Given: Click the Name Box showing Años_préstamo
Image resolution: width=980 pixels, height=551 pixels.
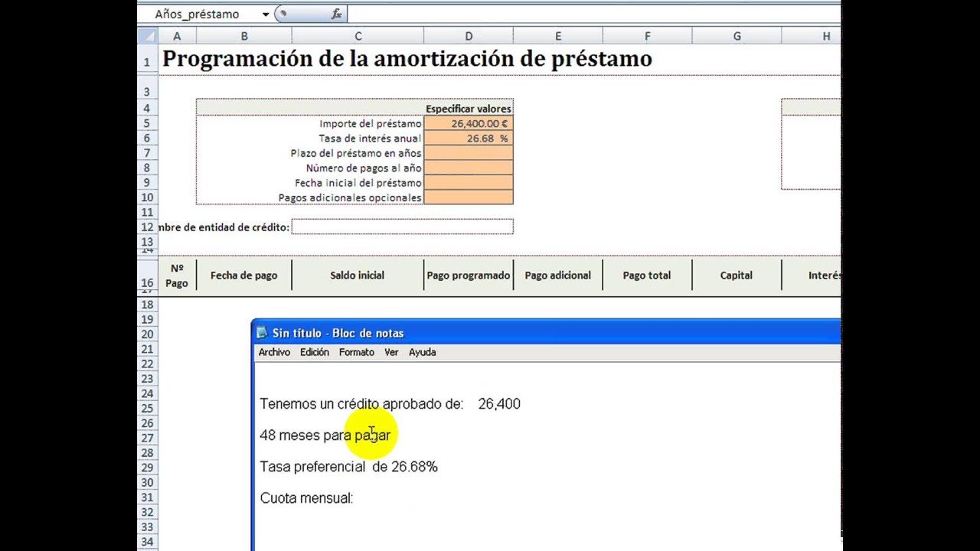Looking at the screenshot, I should (x=199, y=14).
